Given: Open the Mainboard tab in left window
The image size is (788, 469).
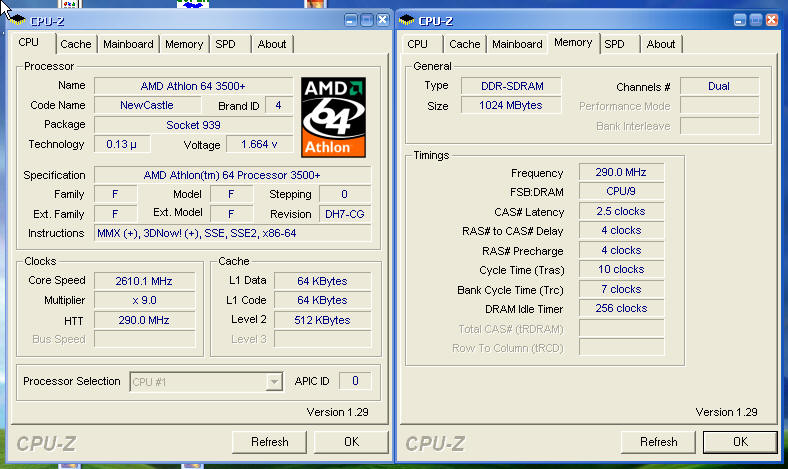Looking at the screenshot, I should click(x=128, y=44).
